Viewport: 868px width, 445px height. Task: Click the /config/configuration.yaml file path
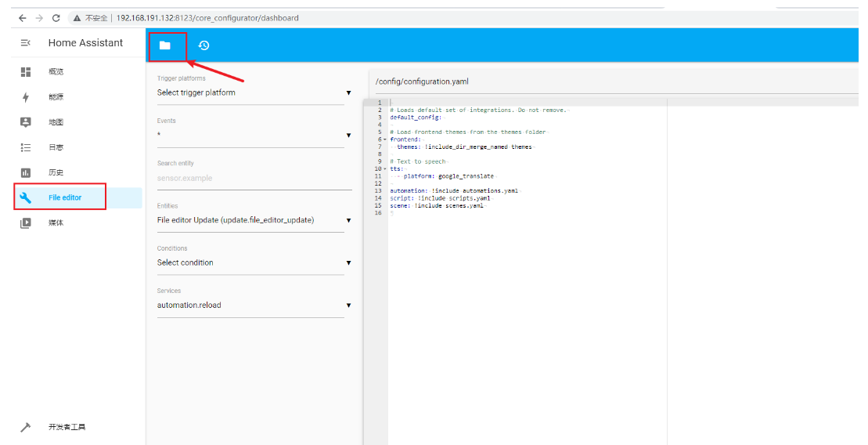pyautogui.click(x=423, y=81)
